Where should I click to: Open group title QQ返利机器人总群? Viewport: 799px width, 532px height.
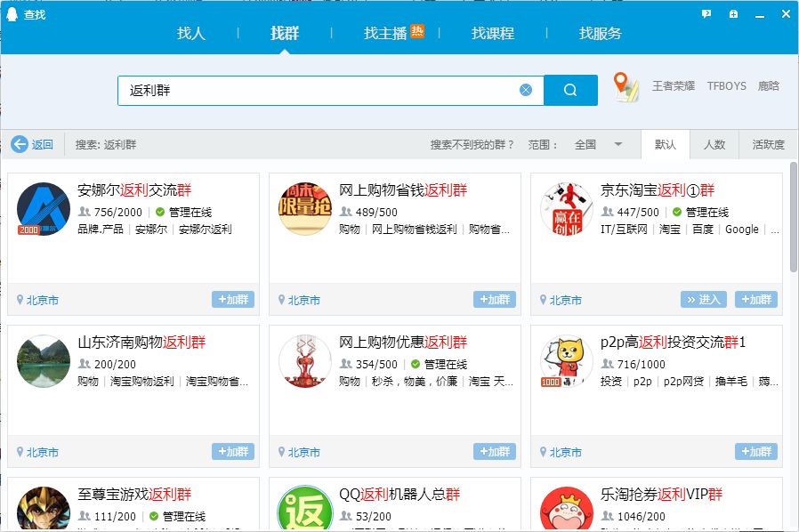click(399, 494)
